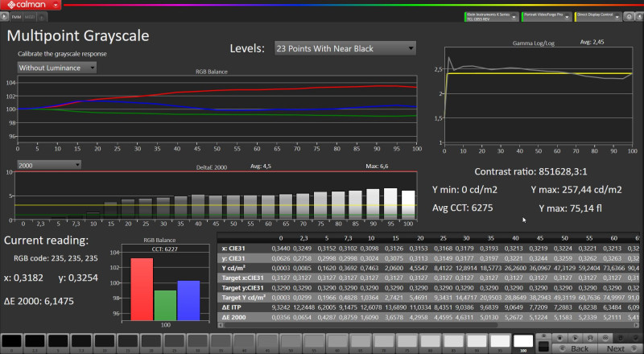The height and width of the screenshot is (354, 644).
Task: Click the RGB code: 235, 235, 235 text
Action: (x=56, y=258)
